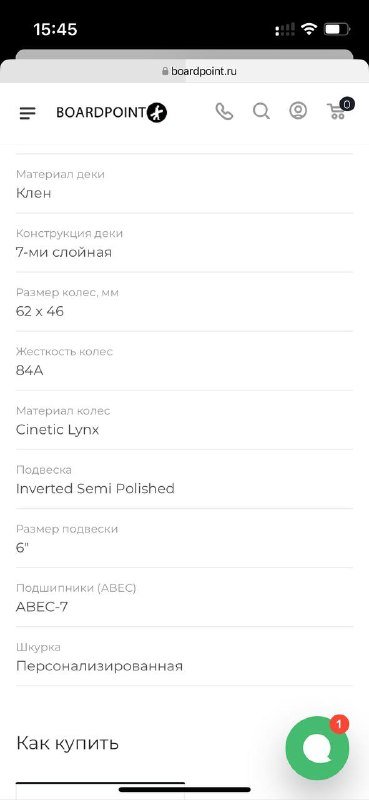Open the shopping cart icon
This screenshot has height=800, width=369.
(x=336, y=111)
